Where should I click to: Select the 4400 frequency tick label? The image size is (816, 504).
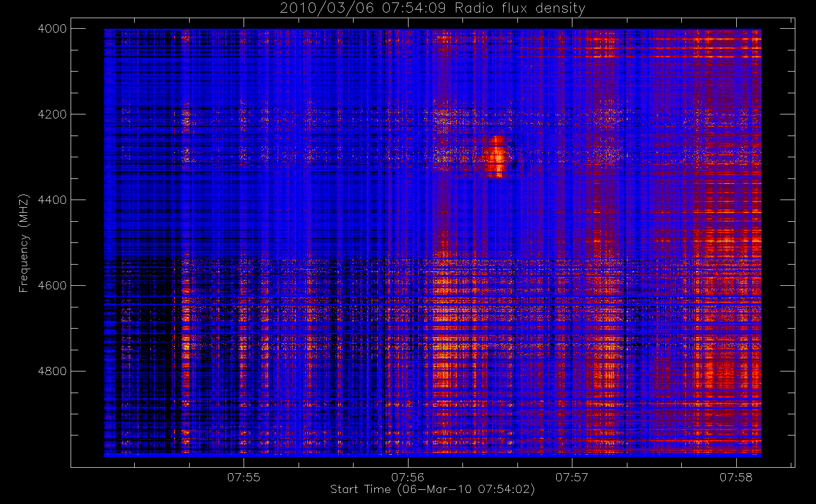(52, 200)
